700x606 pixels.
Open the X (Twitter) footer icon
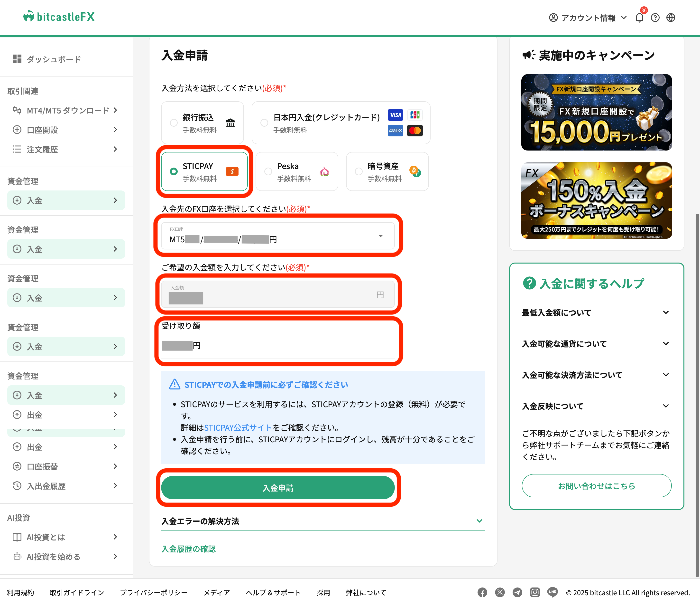point(500,592)
